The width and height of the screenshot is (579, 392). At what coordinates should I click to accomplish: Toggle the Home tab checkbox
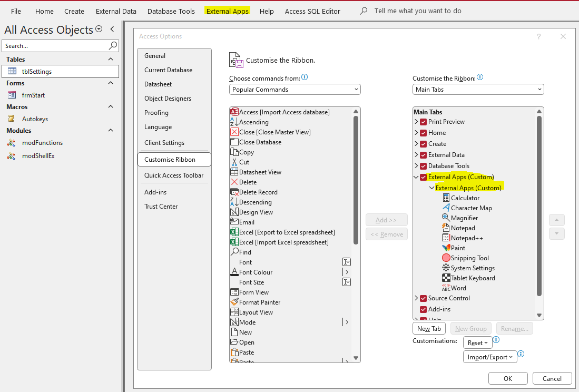click(x=423, y=133)
